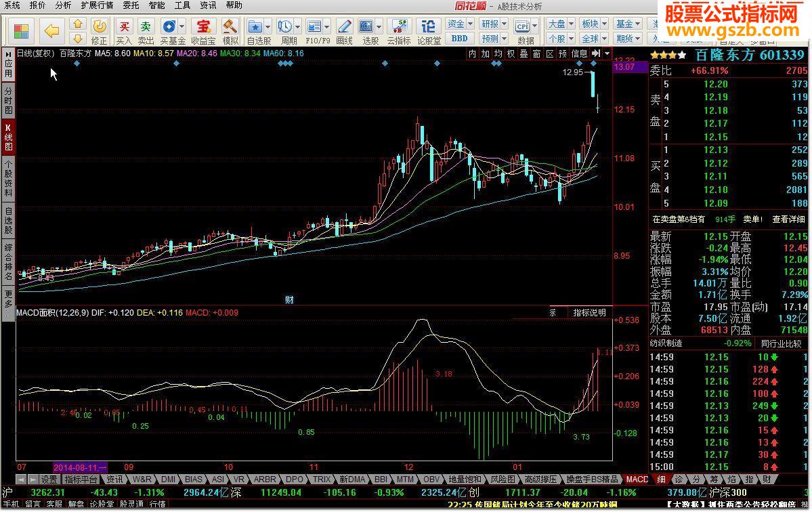This screenshot has height=512, width=812.
Task: Click the chart toolbar skip-to-end arrow icon
Action: (596, 54)
